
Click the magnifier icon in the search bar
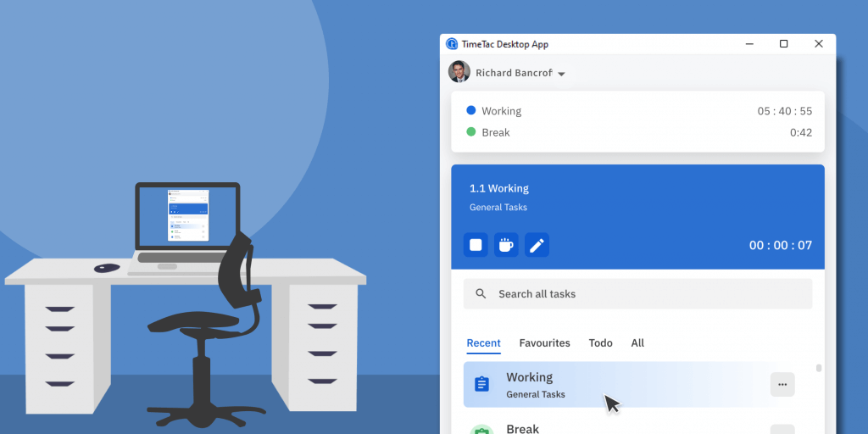point(481,294)
